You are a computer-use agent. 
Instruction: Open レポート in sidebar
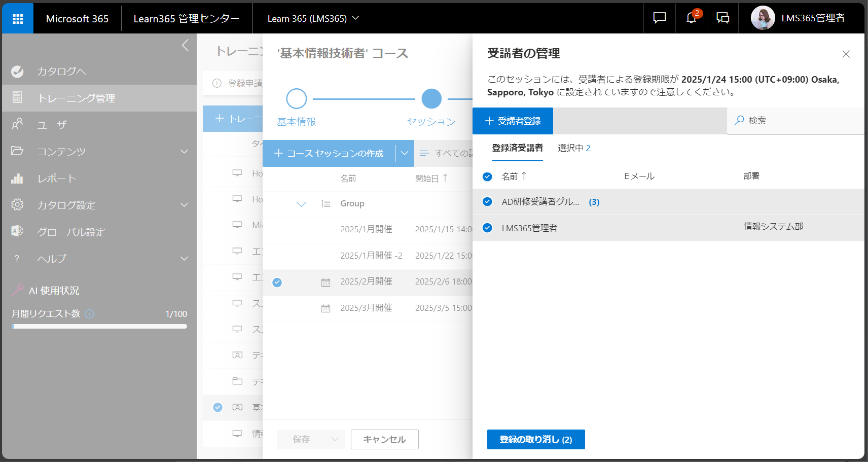tap(56, 179)
